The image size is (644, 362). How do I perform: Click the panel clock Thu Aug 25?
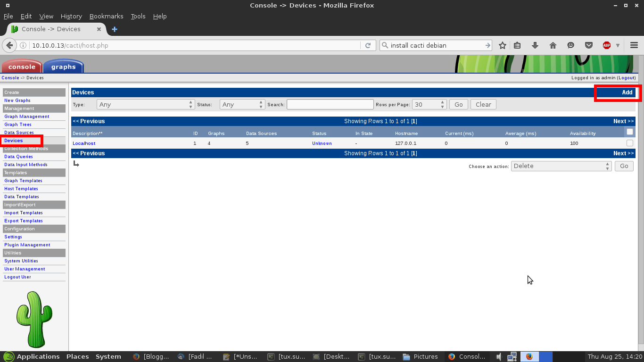[x=614, y=357]
